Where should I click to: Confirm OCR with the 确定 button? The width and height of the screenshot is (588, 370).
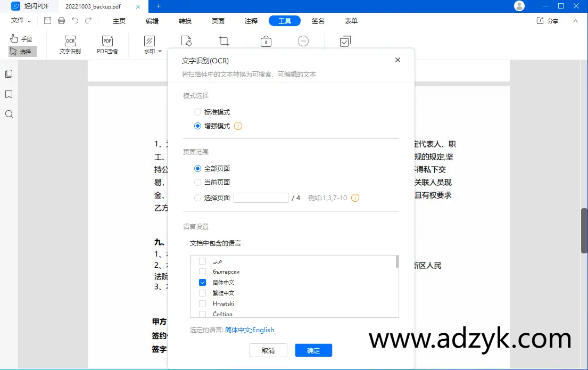point(313,350)
